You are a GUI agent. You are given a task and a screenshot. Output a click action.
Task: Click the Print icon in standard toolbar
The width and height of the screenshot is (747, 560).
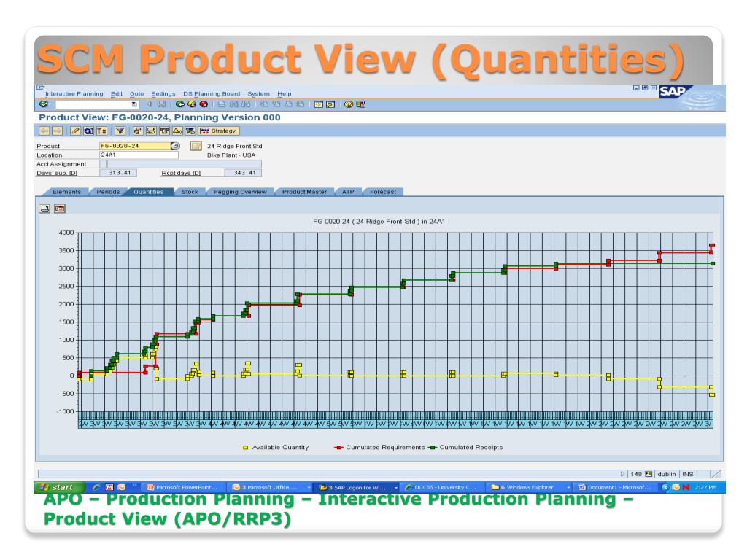[x=222, y=104]
